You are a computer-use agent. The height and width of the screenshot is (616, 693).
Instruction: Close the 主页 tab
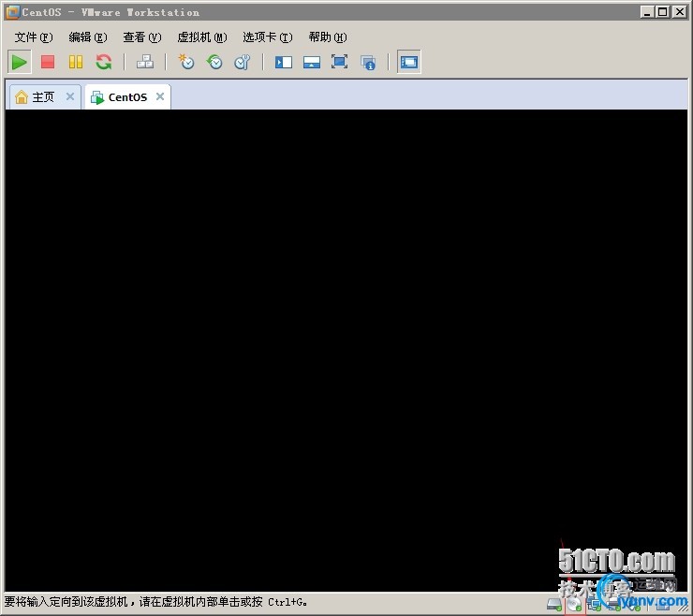click(70, 96)
